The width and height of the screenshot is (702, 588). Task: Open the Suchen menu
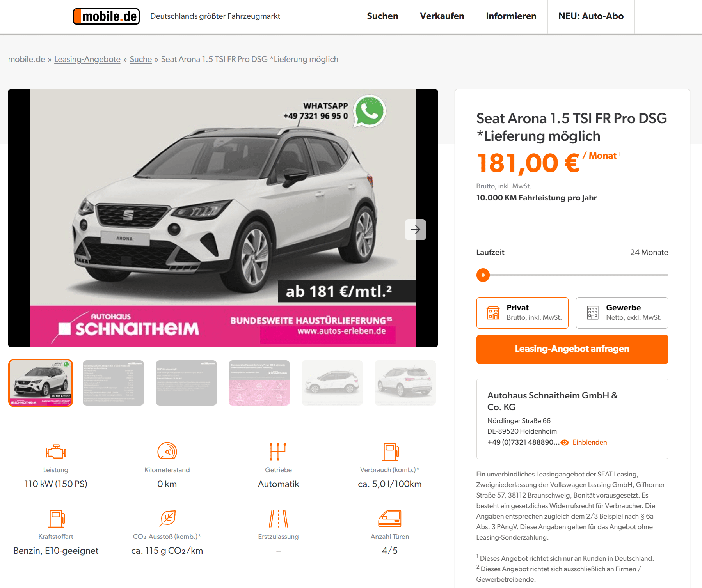pos(382,16)
